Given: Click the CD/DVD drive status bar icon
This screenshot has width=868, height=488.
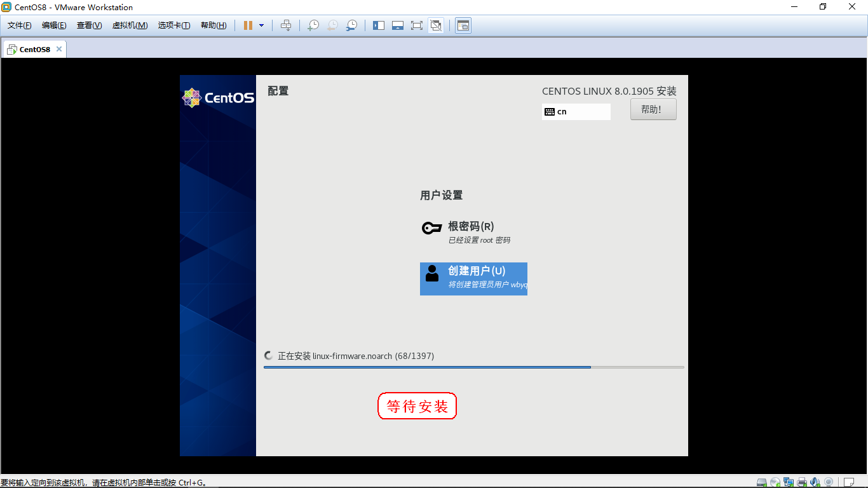Looking at the screenshot, I should click(x=775, y=482).
